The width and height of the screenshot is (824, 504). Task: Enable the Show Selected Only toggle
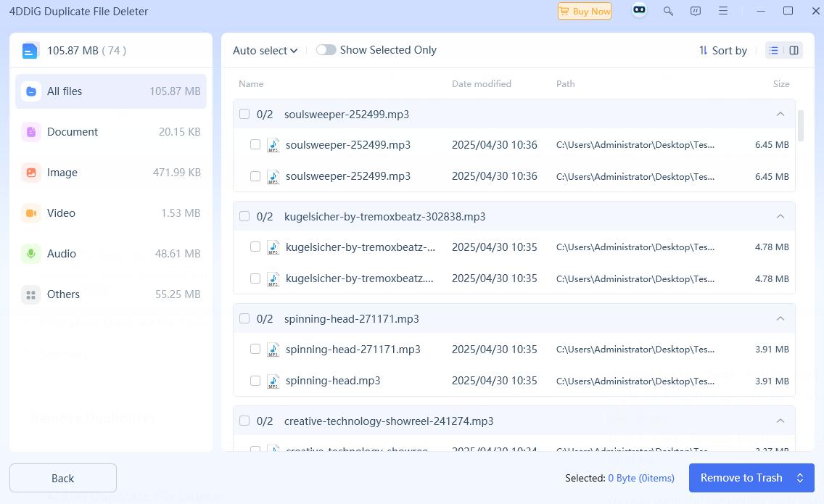coord(326,49)
